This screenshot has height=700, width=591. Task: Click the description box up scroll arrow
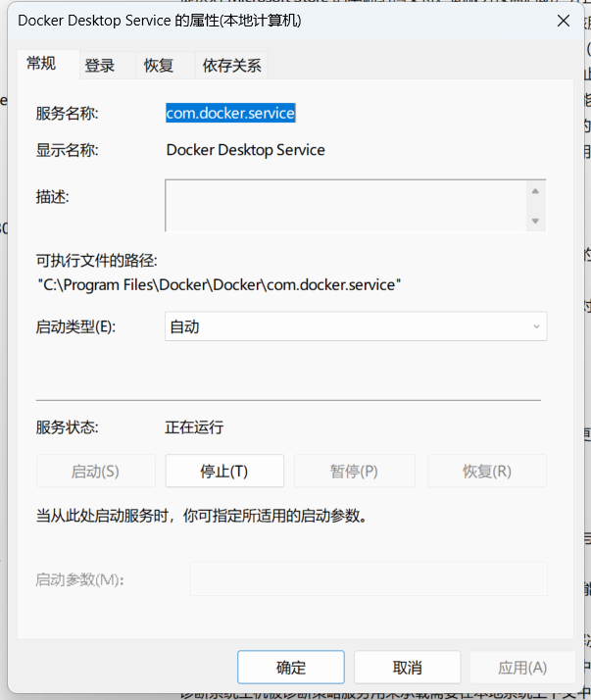[536, 191]
